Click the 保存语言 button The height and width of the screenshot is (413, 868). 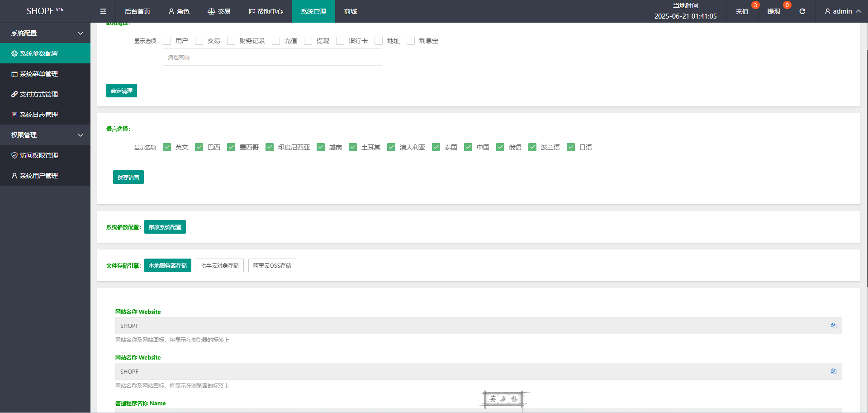pyautogui.click(x=128, y=177)
